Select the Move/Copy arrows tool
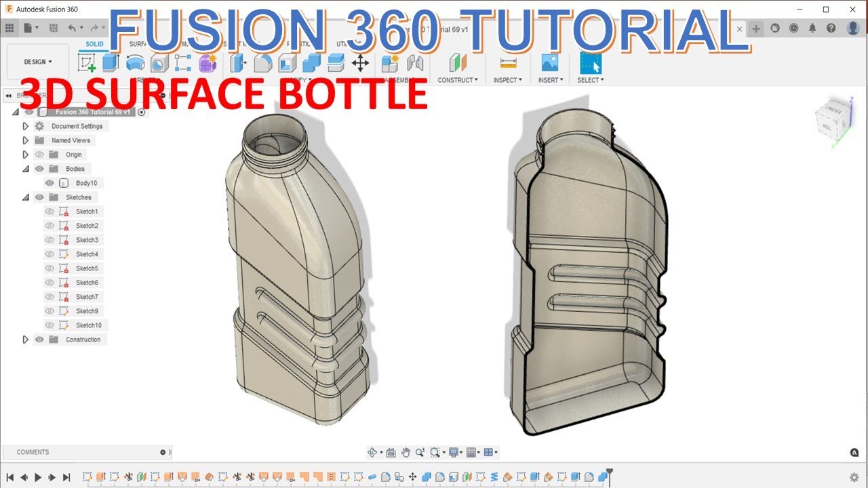868x488 pixels. [360, 64]
